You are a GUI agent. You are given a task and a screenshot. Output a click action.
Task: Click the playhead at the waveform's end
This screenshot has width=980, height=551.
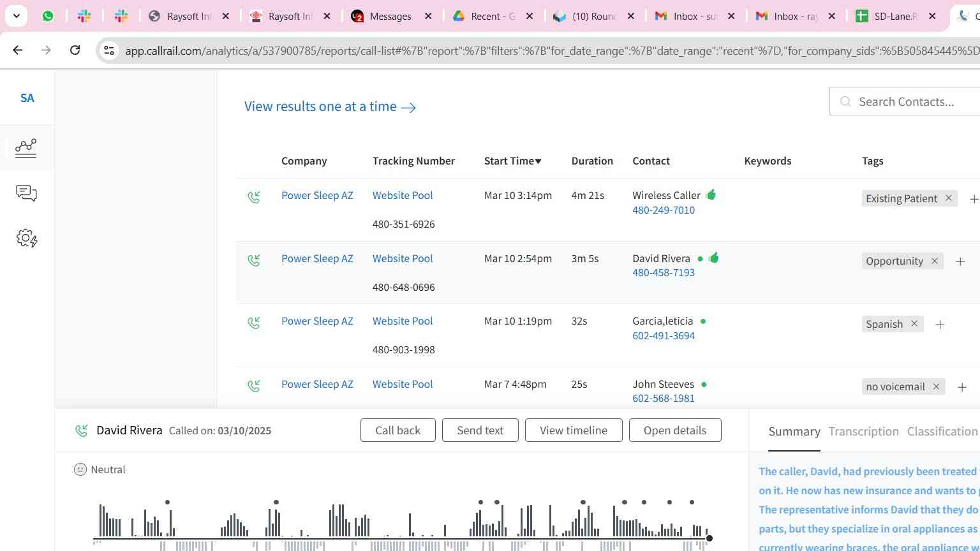(x=709, y=538)
